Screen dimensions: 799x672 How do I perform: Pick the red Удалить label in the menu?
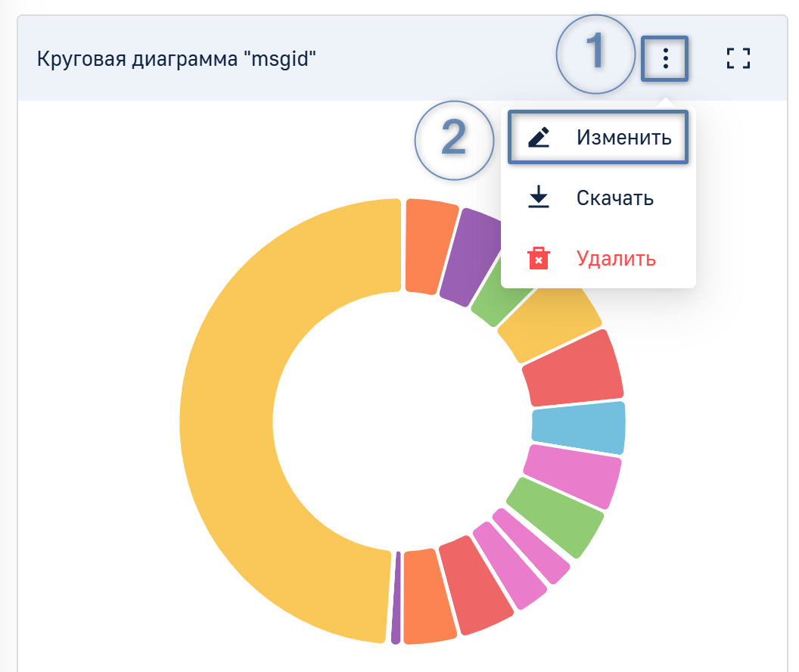(616, 259)
